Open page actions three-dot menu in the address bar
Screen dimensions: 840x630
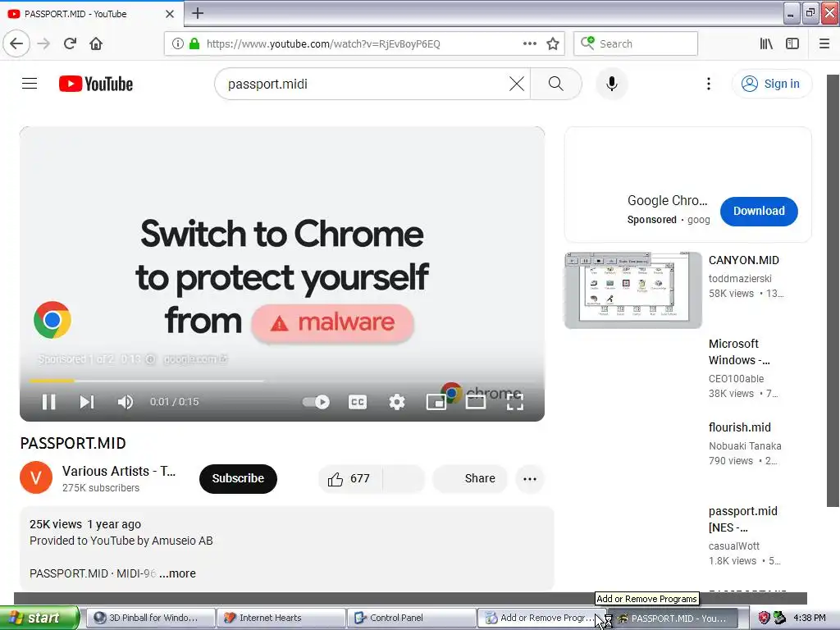(529, 43)
